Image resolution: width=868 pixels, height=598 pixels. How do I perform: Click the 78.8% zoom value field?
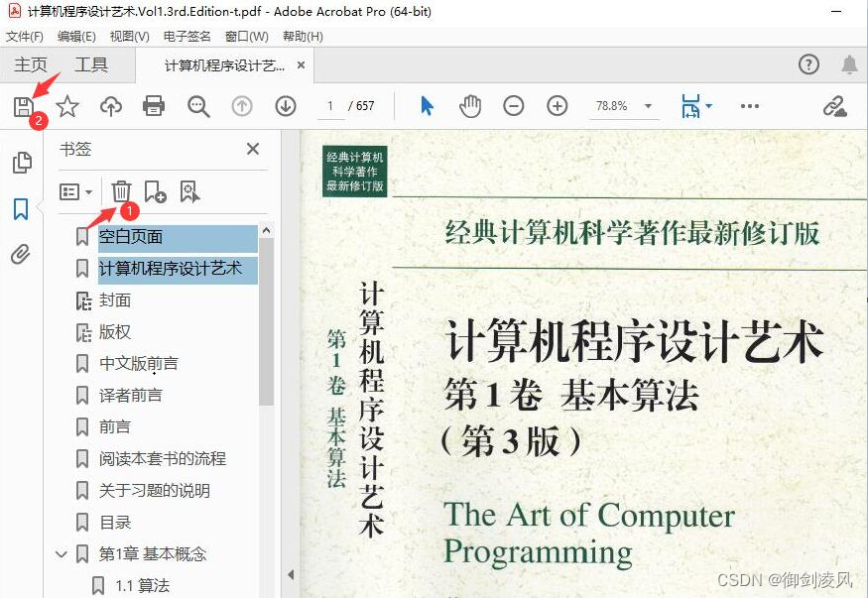[x=611, y=106]
